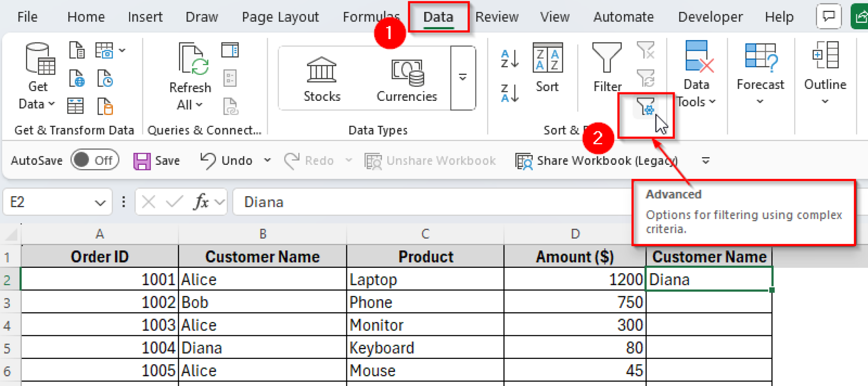Viewport: 868px width, 386px height.
Task: Click the Save icon on Quick Access toolbar
Action: pos(142,160)
